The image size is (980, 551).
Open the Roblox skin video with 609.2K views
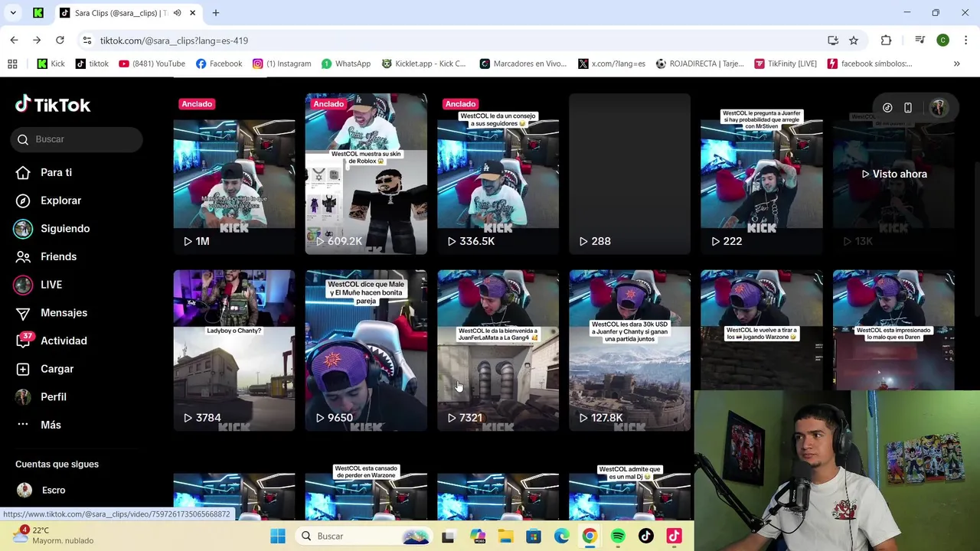click(x=366, y=174)
